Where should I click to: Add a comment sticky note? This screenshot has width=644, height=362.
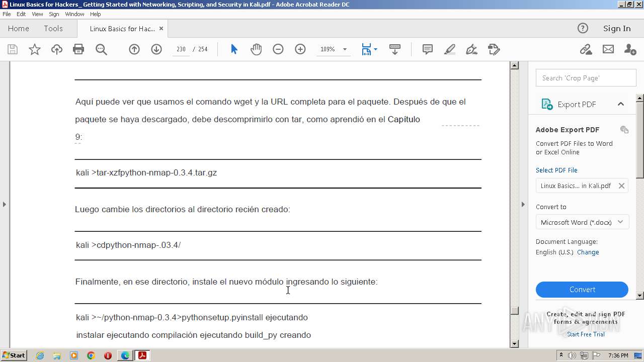[x=428, y=49]
